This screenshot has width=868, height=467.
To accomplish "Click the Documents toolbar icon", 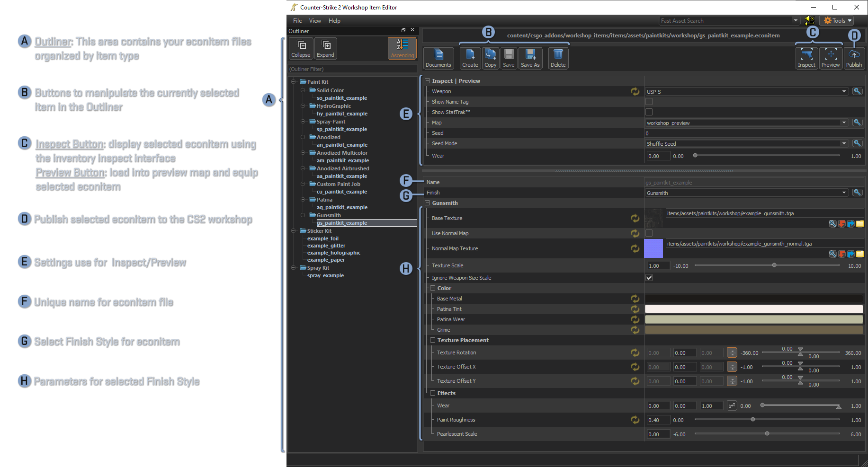I will 438,58.
